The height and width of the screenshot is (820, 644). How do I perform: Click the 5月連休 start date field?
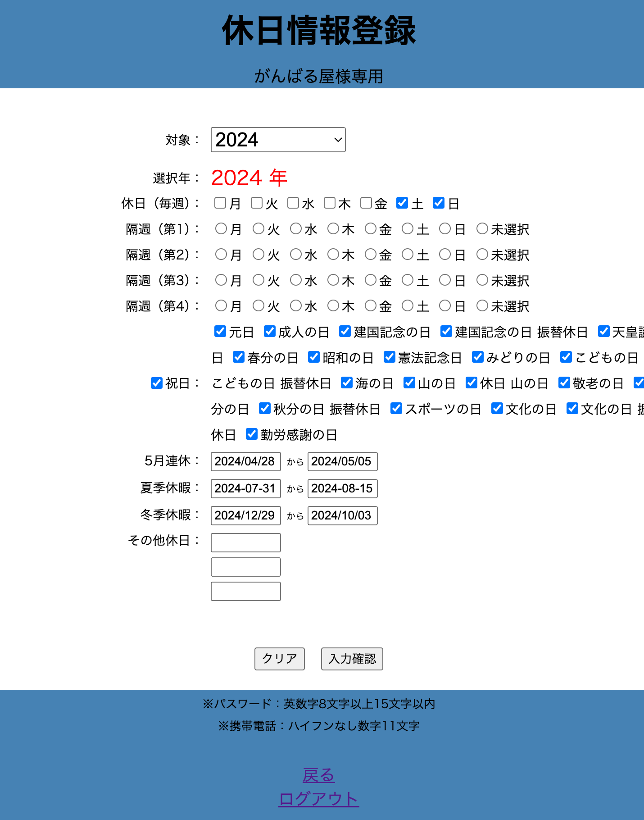coord(245,461)
